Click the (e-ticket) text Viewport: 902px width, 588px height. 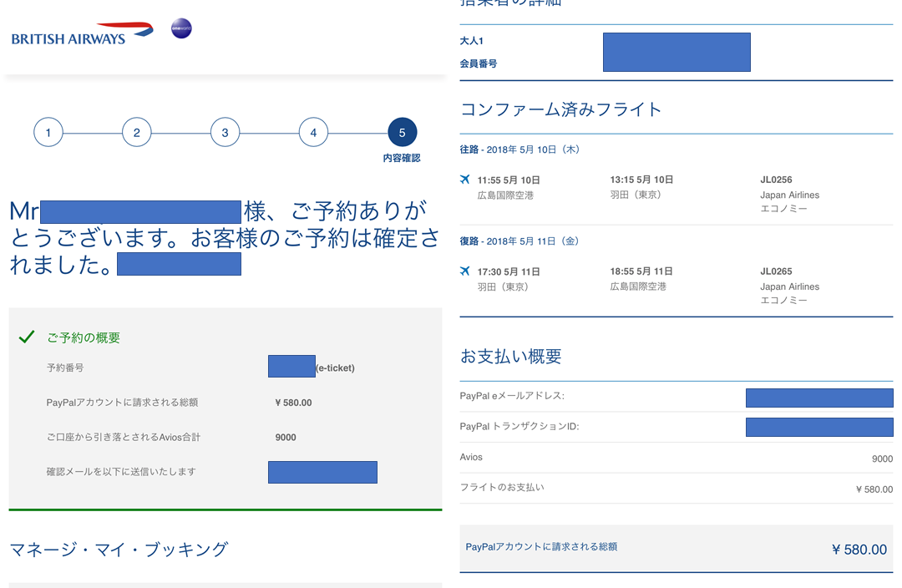click(336, 368)
